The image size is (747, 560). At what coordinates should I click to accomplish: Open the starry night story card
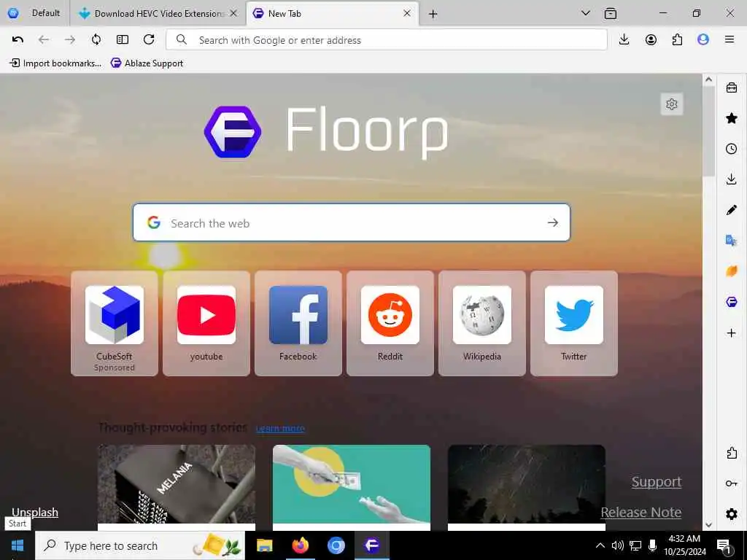pos(527,487)
